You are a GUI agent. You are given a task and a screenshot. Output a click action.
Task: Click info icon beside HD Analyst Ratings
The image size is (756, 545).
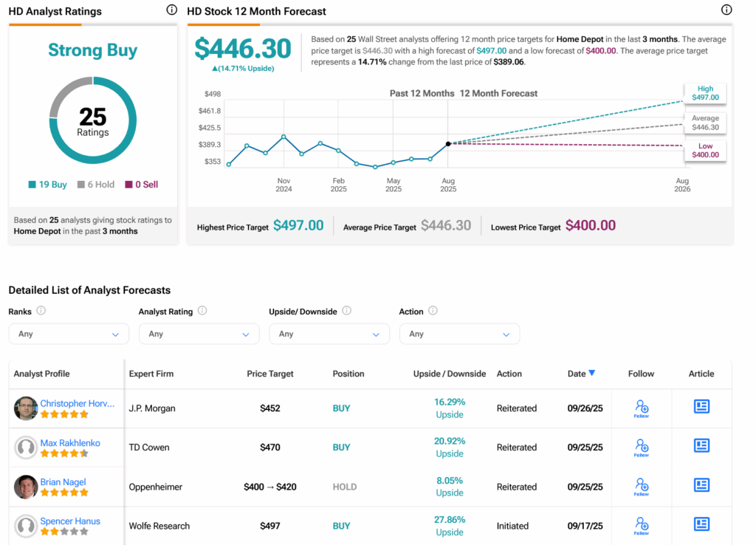[x=172, y=10]
